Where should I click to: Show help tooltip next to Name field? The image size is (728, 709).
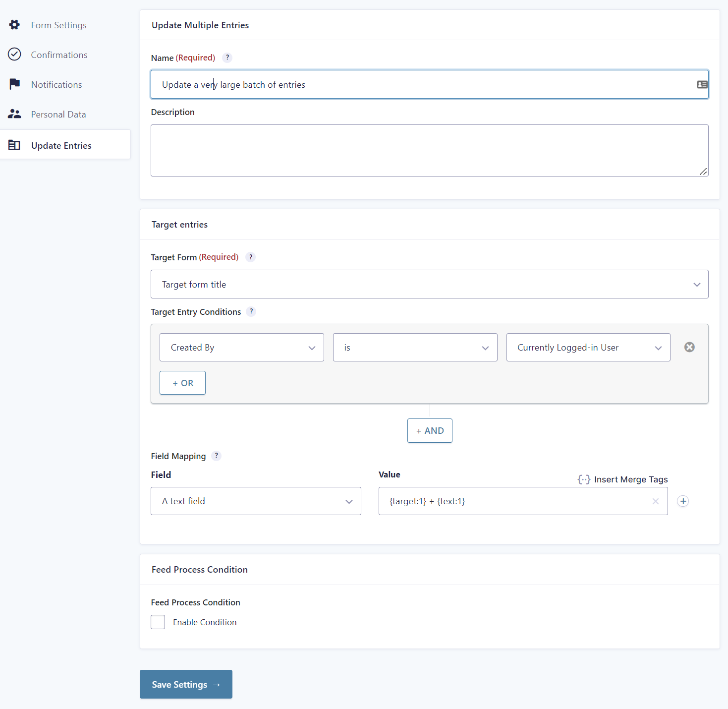[x=227, y=58]
